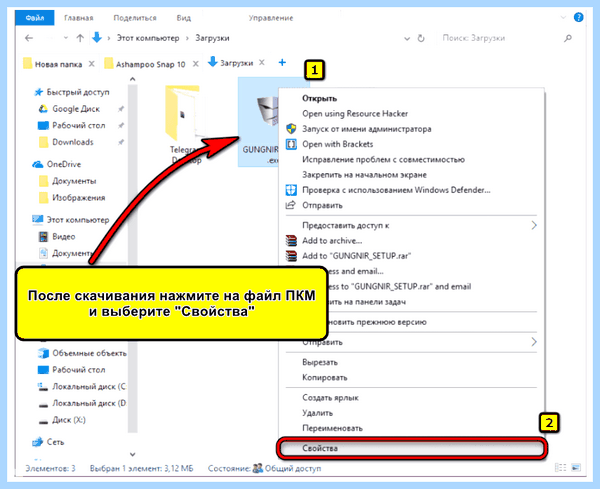Screen dimensions: 600x489
Task: Click the blue Downloads arrow in address bar
Action: (x=97, y=37)
